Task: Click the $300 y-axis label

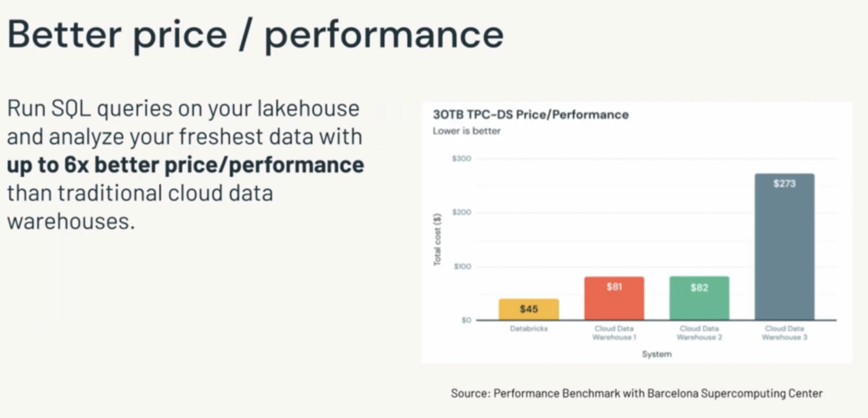Action: 461,159
